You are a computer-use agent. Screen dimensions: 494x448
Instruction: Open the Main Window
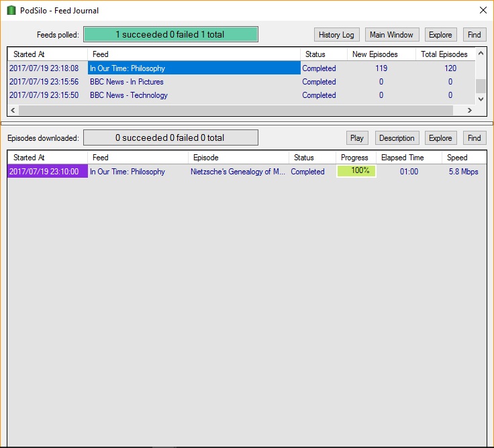(x=391, y=35)
